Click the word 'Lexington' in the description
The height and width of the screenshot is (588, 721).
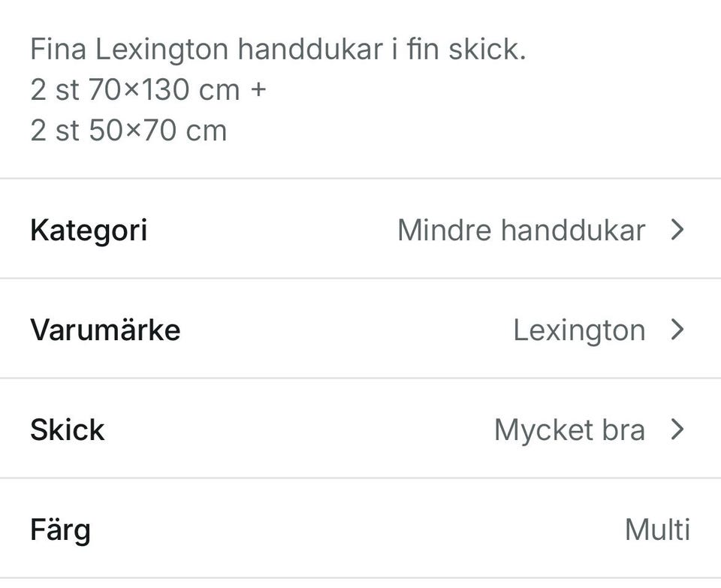click(x=162, y=50)
